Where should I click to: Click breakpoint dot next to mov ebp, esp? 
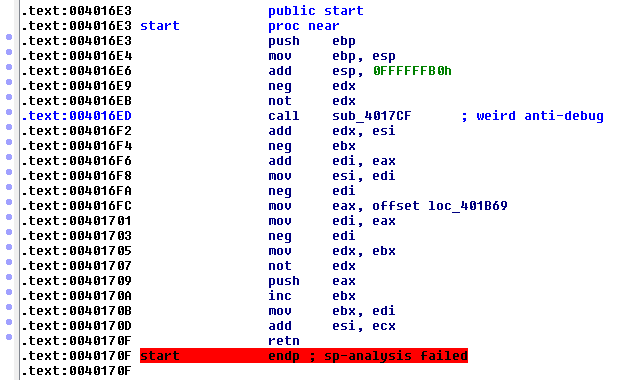pos(9,52)
